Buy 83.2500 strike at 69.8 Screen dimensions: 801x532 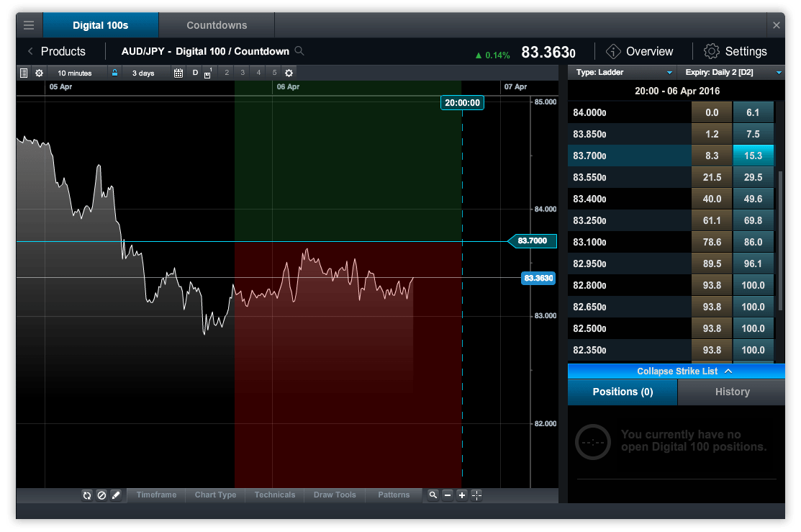pos(753,220)
